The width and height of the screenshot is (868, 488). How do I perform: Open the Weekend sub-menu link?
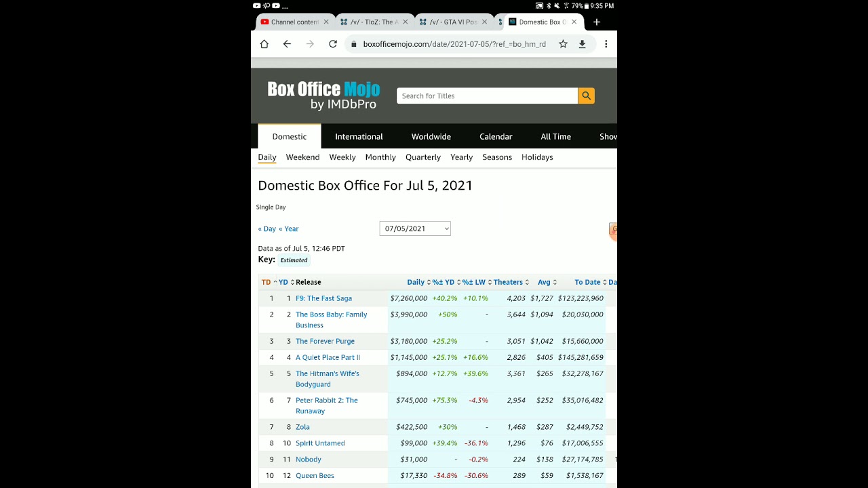(302, 157)
